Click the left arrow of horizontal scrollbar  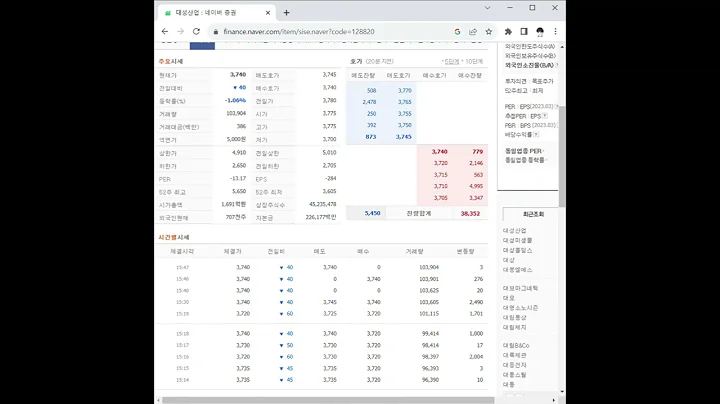click(x=158, y=400)
